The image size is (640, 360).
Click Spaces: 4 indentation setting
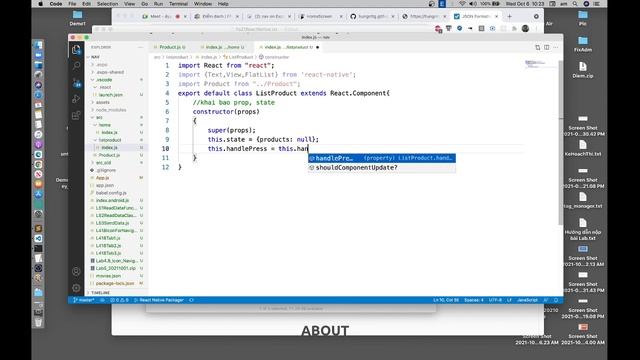point(473,300)
